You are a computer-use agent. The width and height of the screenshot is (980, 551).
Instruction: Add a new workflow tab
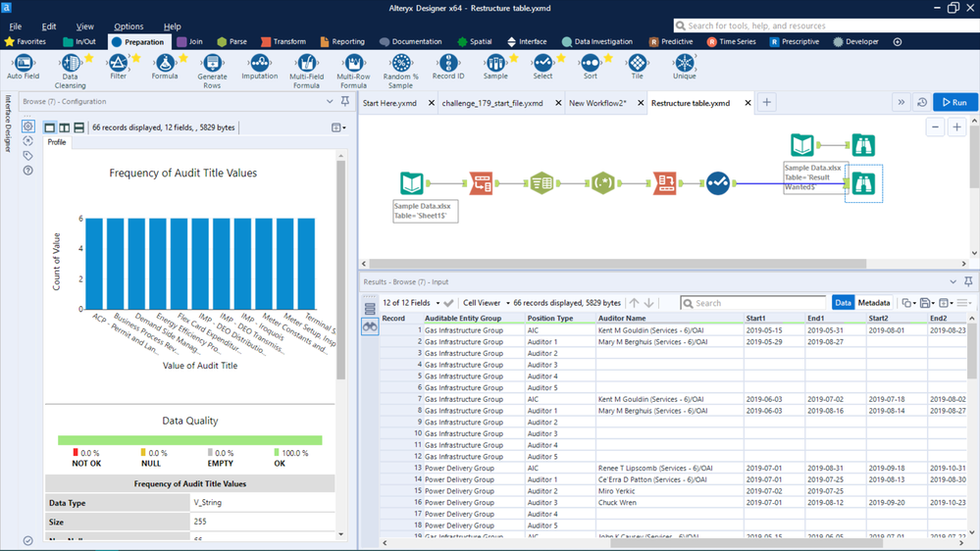(766, 102)
